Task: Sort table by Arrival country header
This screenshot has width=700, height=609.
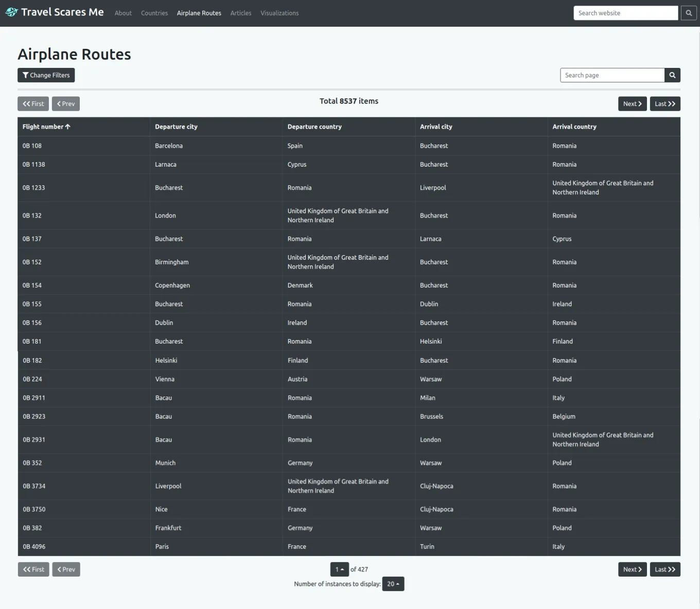Action: coord(574,127)
